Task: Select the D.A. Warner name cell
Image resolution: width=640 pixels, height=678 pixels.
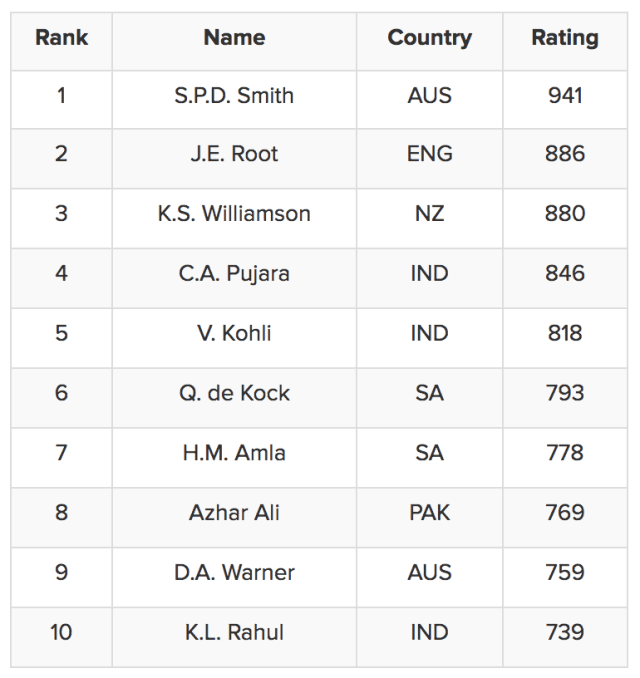Action: coord(234,573)
